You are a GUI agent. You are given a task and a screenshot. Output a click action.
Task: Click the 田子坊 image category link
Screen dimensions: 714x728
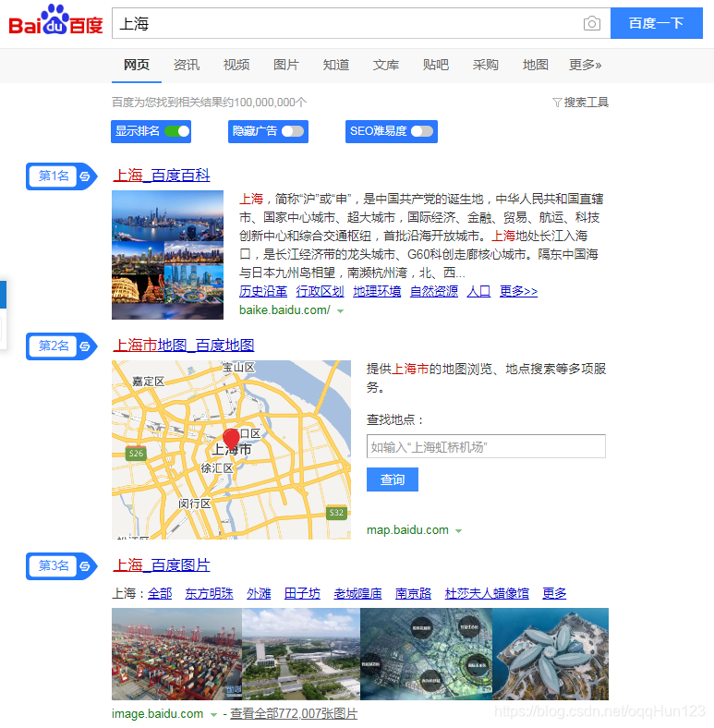(302, 593)
